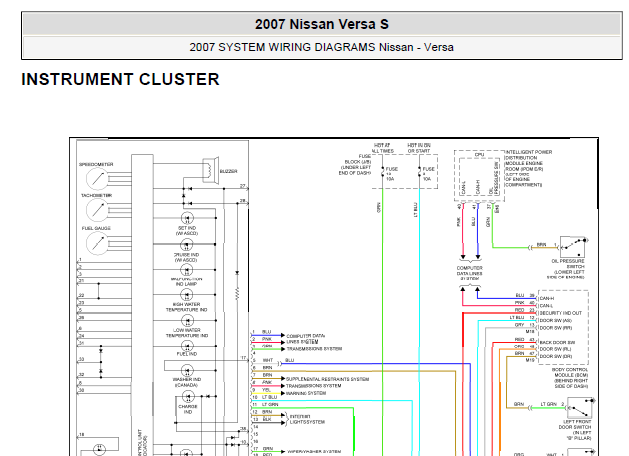This screenshot has height=456, width=629.
Task: Click the "FUEL IND" label
Action: 187,354
